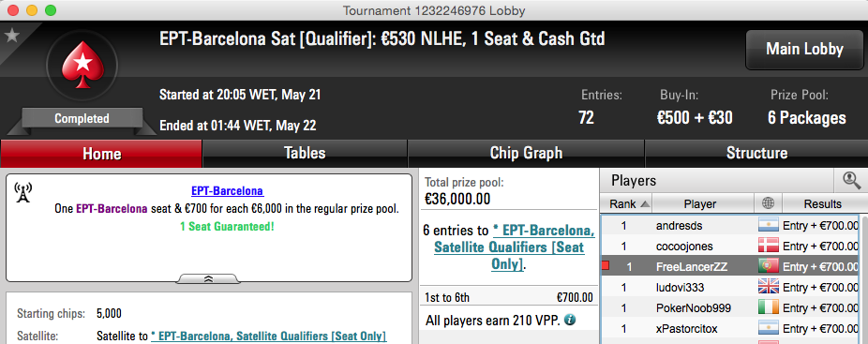The height and width of the screenshot is (344, 868).
Task: Collapse the tournament info panel chevron
Action: [209, 278]
